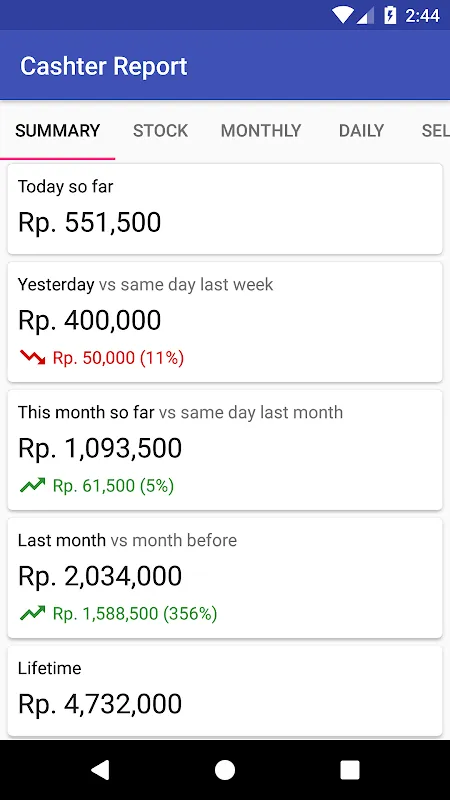Open the This month so far card
Image resolution: width=450 pixels, height=800 pixels.
pos(225,450)
